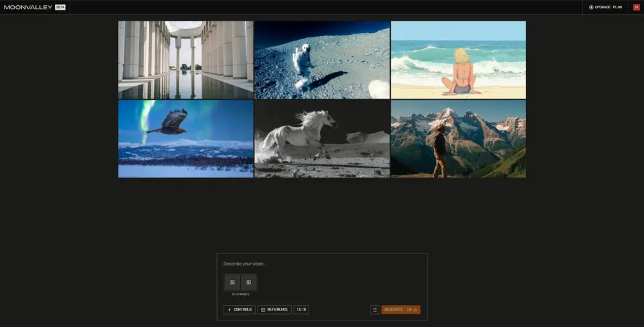Viewport: 644px width, 327px height.
Task: Open the hawk with aurora video
Action: (x=185, y=139)
